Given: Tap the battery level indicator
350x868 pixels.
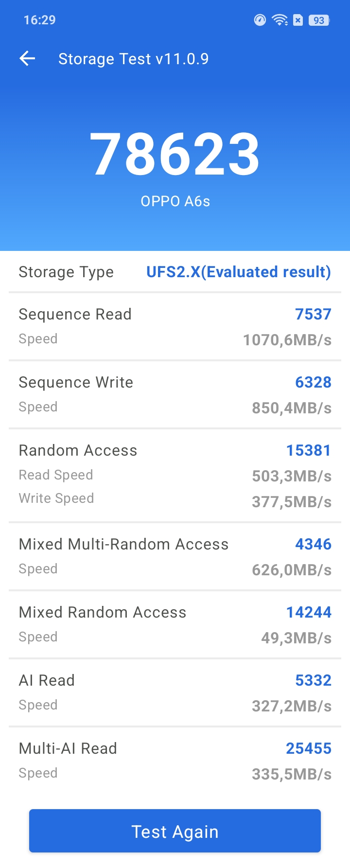Looking at the screenshot, I should click(x=319, y=20).
